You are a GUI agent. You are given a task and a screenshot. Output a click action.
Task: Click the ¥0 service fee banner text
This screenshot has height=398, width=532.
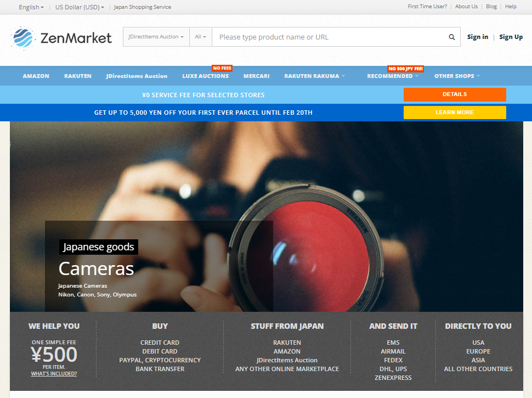click(203, 95)
